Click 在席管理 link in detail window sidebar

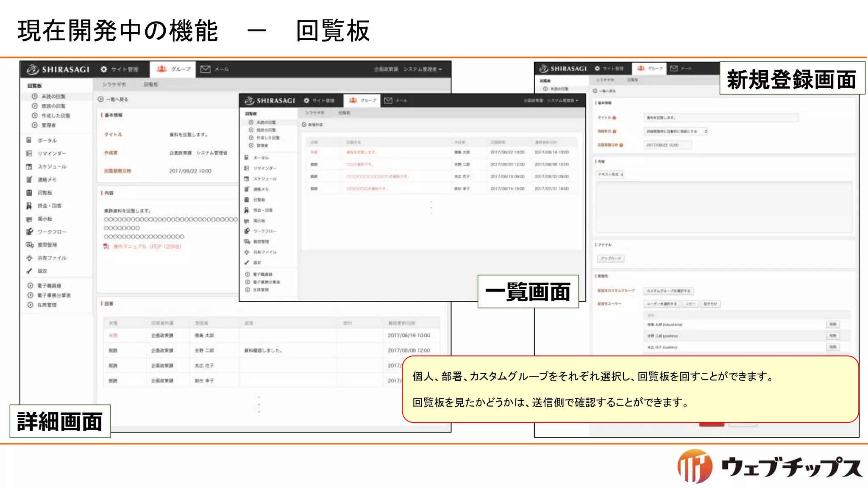coord(47,305)
